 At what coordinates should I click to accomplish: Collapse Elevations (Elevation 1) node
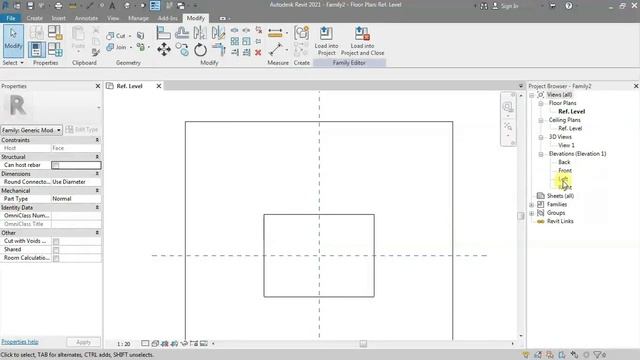point(541,154)
